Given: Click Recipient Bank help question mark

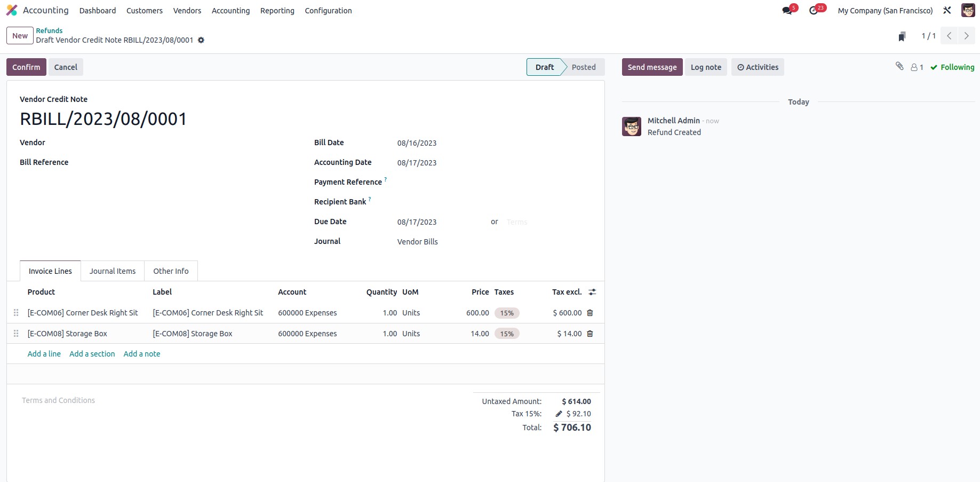Looking at the screenshot, I should tap(370, 199).
